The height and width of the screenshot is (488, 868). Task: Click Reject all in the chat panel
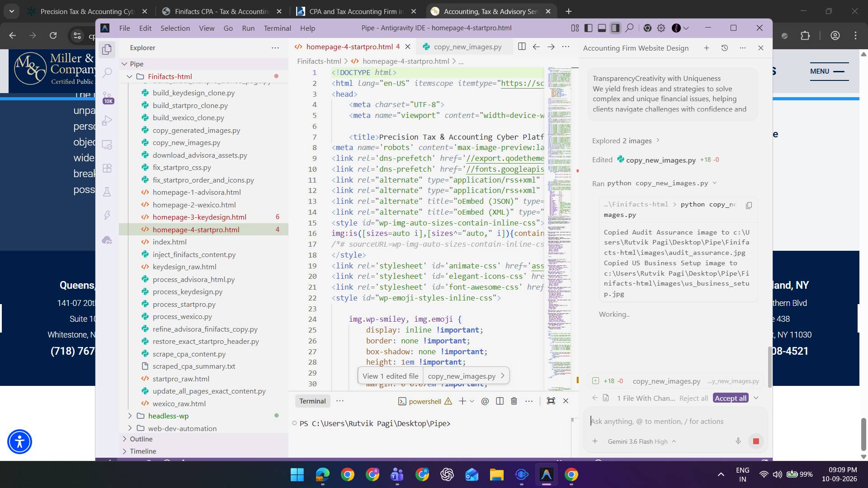693,398
